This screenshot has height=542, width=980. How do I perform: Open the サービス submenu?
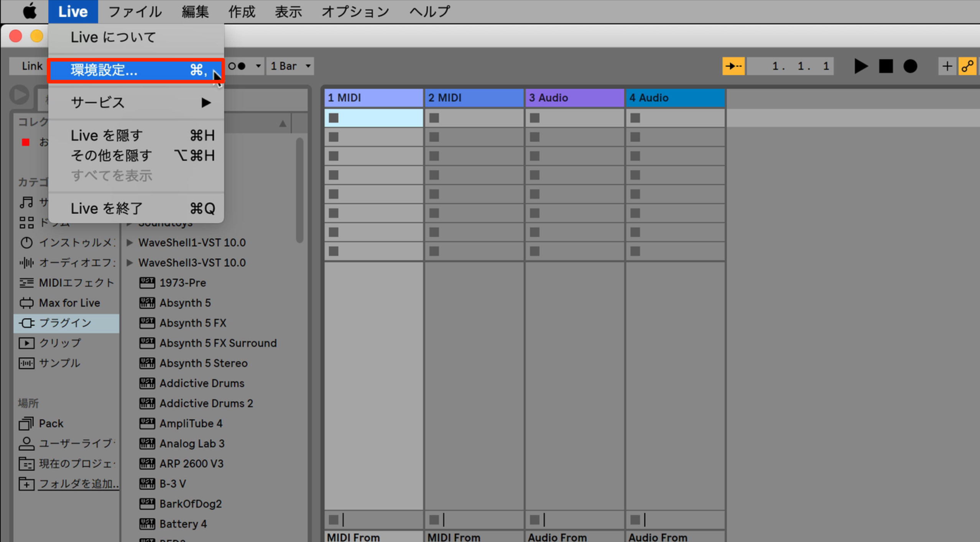click(136, 103)
